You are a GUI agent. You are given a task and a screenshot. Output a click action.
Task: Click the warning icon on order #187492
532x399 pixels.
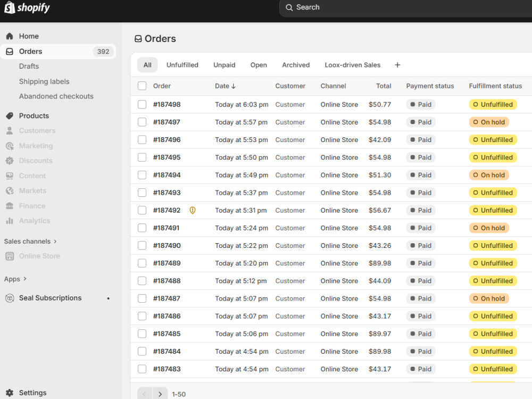pyautogui.click(x=193, y=210)
